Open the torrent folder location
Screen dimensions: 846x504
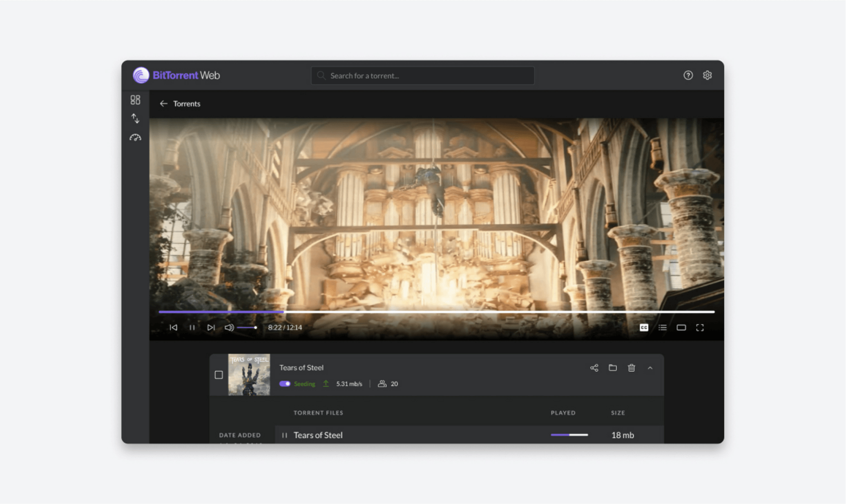pos(612,368)
